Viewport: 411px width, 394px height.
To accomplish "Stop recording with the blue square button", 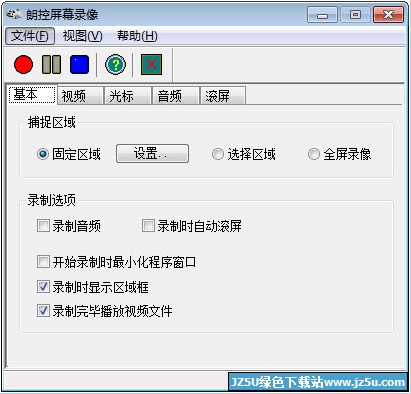I will pyautogui.click(x=79, y=65).
